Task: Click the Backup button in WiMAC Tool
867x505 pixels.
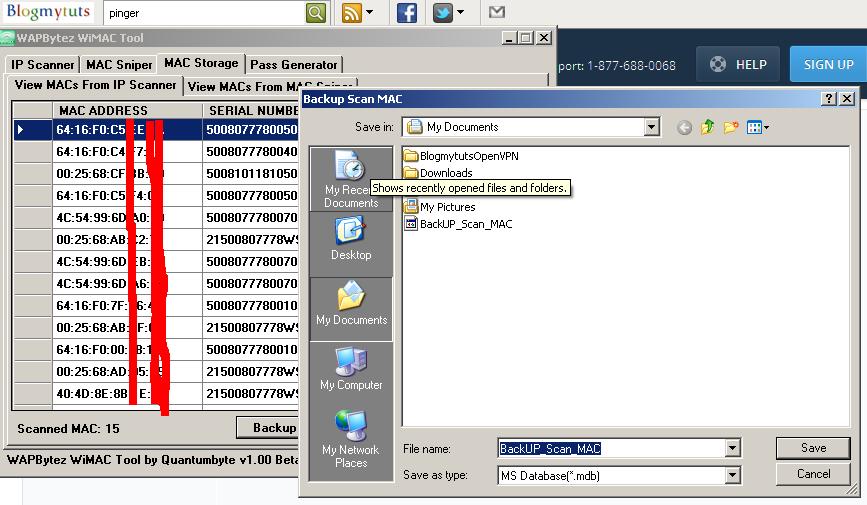Action: point(269,428)
